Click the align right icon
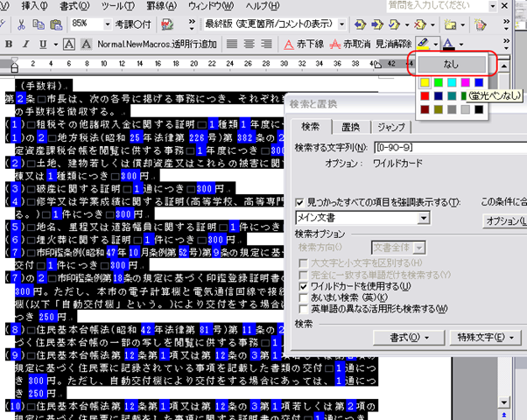This screenshot has width=527, height=420. (266, 44)
